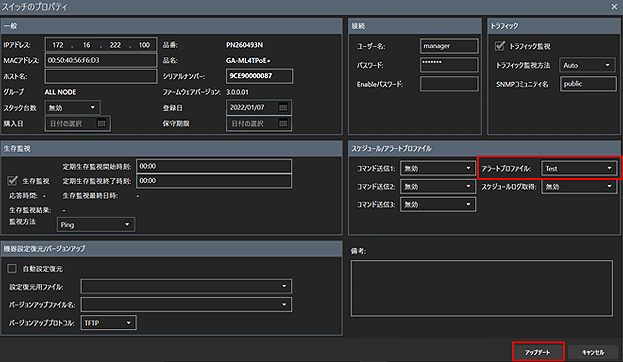Click the empty ホスト名 input field
Viewport: 623px width, 362px height.
pos(101,76)
